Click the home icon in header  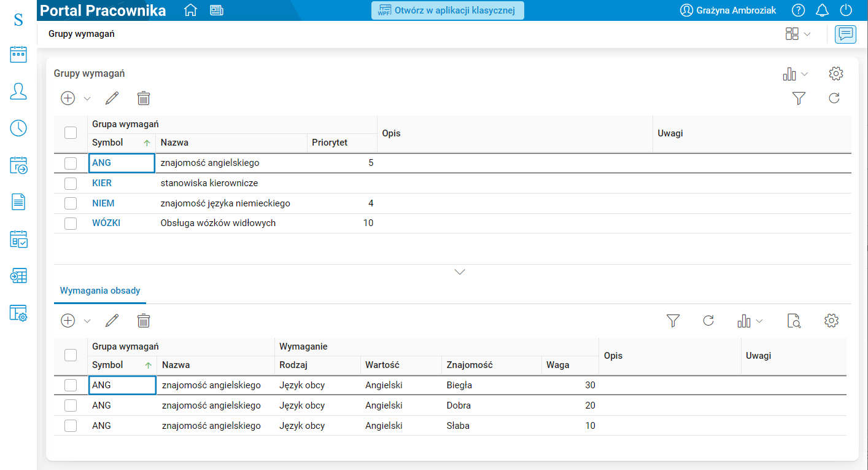click(x=190, y=10)
